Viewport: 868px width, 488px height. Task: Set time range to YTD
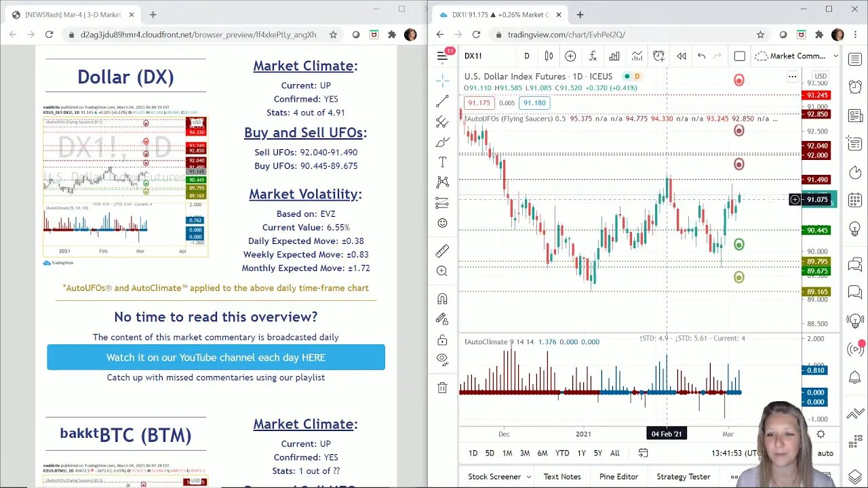[x=562, y=453]
